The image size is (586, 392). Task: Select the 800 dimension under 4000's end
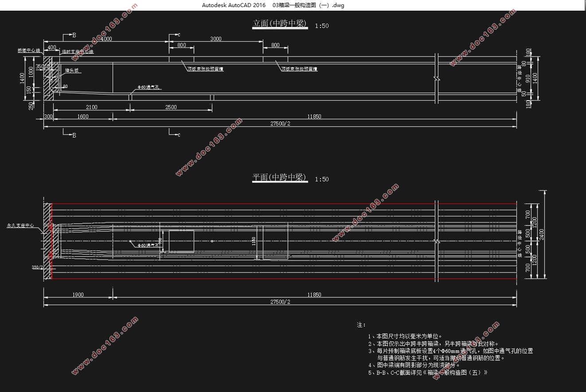click(181, 45)
